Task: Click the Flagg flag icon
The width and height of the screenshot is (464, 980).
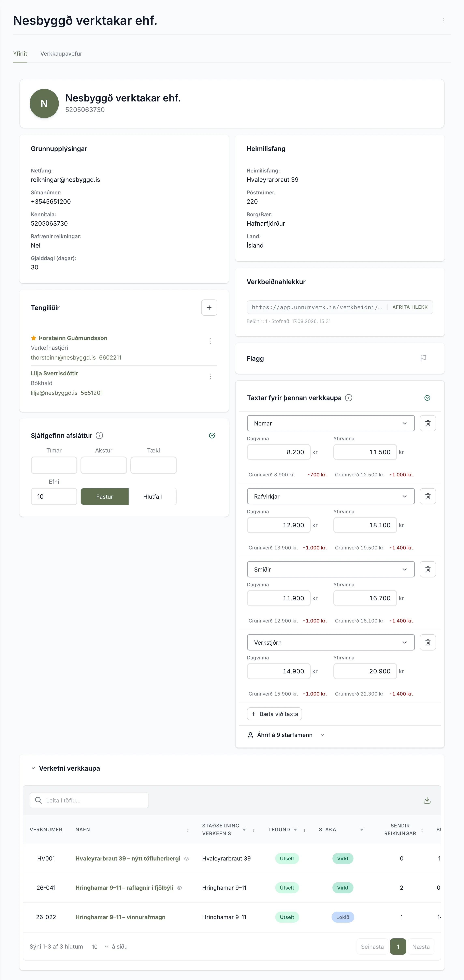Action: tap(423, 358)
